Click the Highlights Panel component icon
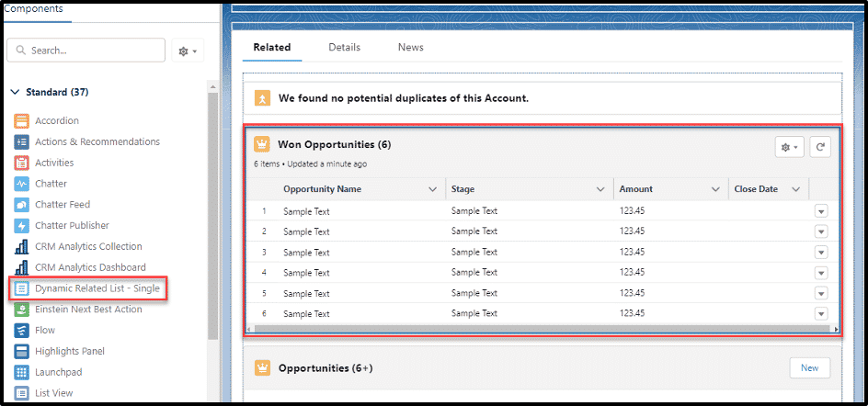The width and height of the screenshot is (868, 406). point(22,351)
